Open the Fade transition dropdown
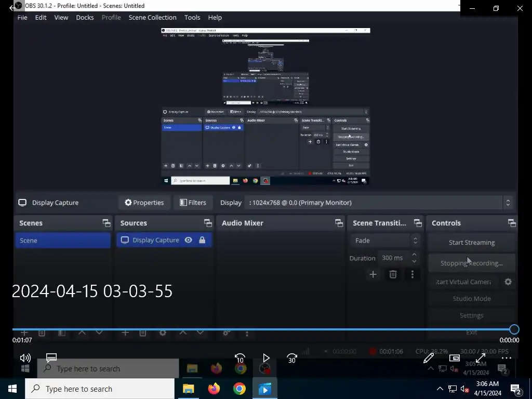 385,240
